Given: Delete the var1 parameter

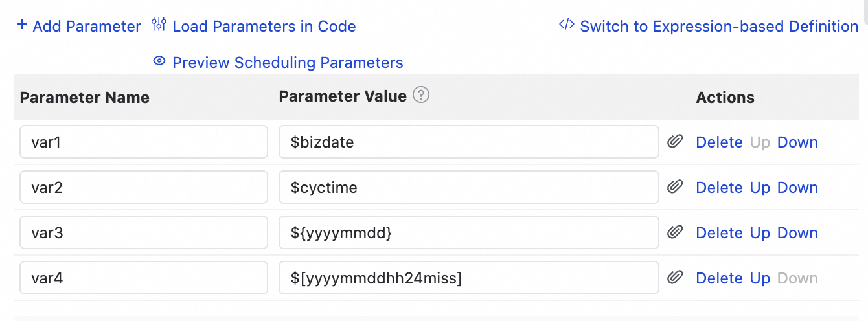Looking at the screenshot, I should click(x=719, y=142).
